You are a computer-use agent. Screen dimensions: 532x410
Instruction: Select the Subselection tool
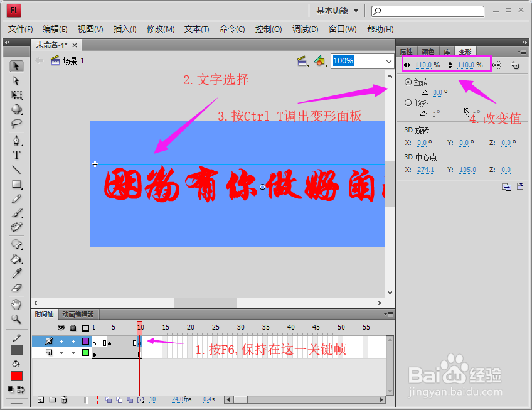click(x=16, y=81)
